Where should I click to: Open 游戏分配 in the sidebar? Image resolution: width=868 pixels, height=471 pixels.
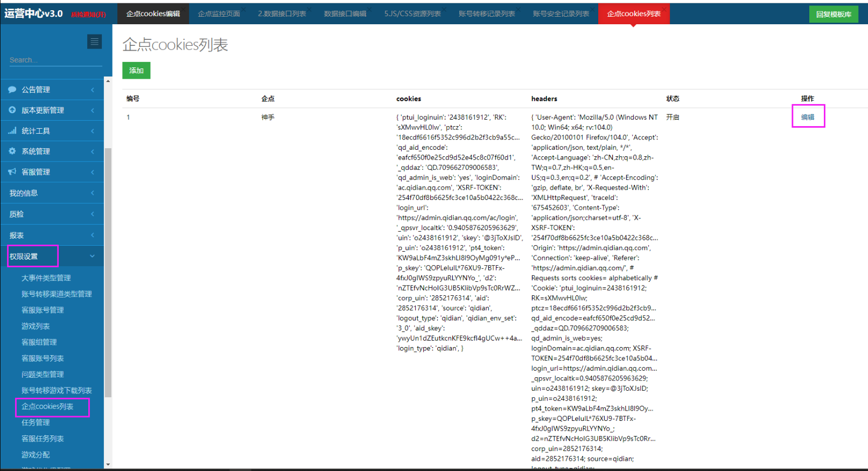pyautogui.click(x=36, y=455)
